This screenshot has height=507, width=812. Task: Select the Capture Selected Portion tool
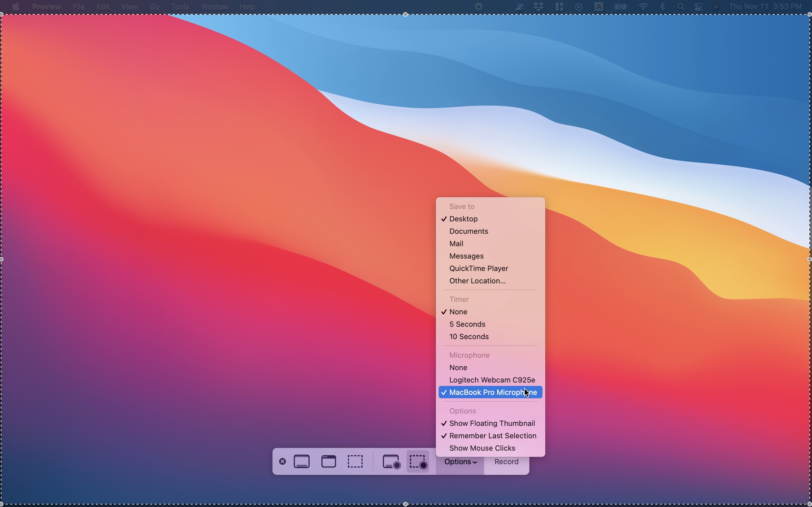[355, 461]
